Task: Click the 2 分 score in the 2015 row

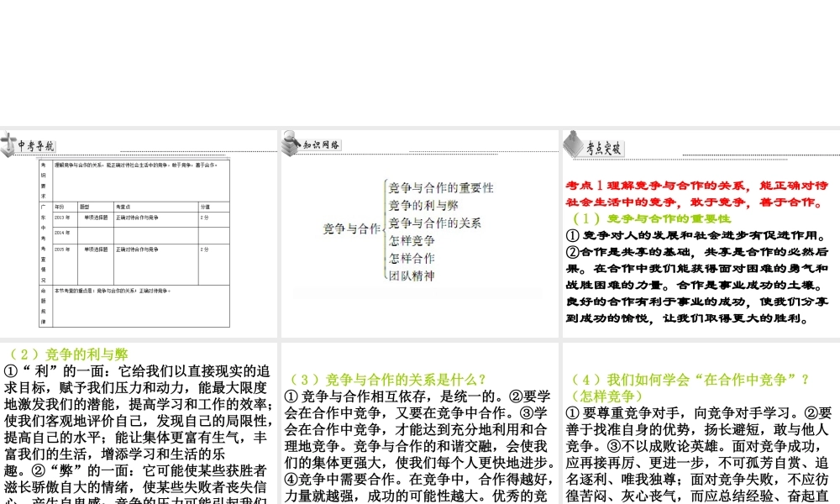Action: tap(205, 249)
